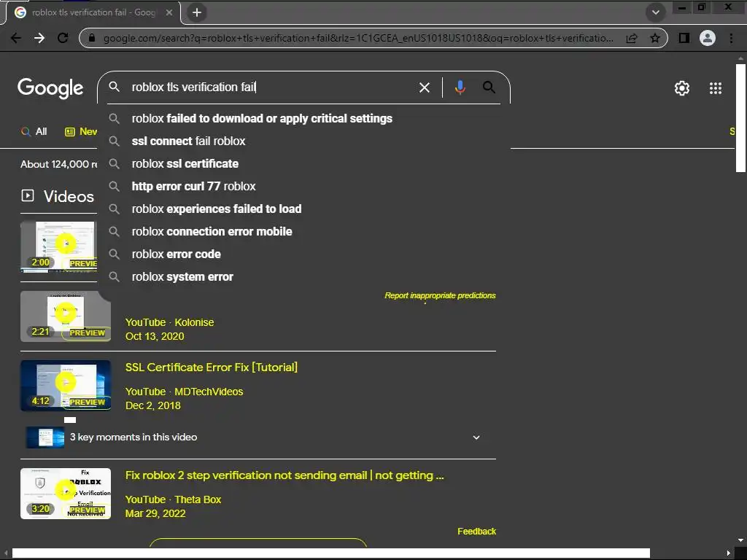Clear the search box text
Screen dimensions: 747x560
point(424,87)
